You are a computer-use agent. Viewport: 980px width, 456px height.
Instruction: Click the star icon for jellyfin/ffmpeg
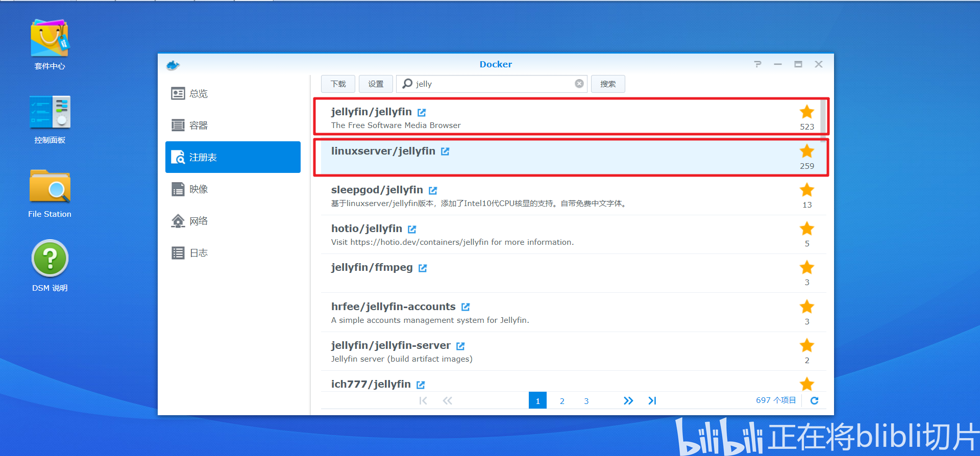(807, 267)
